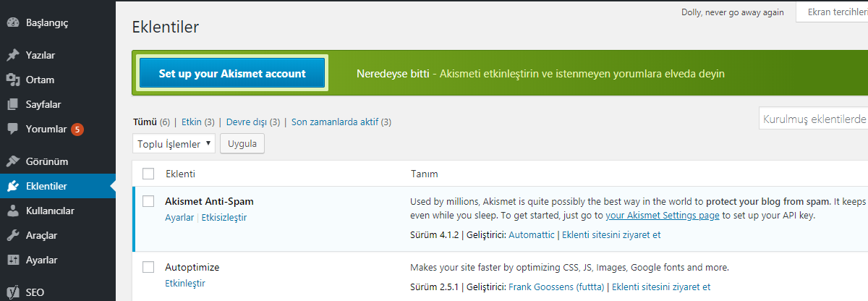Select the Autoptimize plugin checkbox
Screen dimensions: 868x301
coord(148,267)
